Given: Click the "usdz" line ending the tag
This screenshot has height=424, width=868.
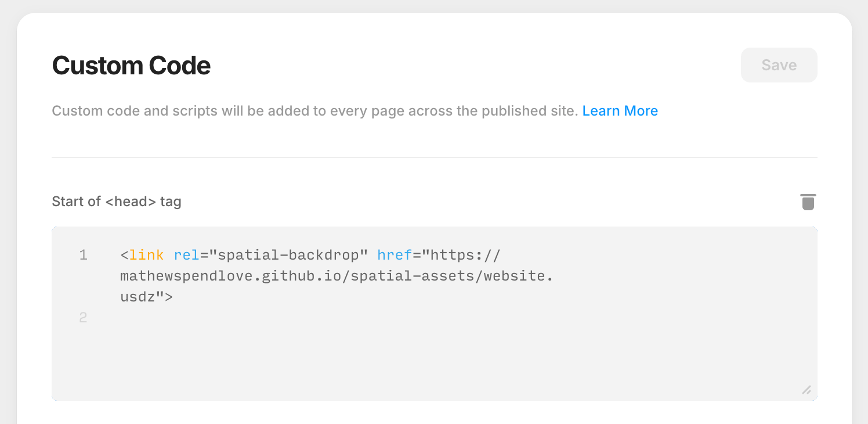Looking at the screenshot, I should (x=146, y=297).
